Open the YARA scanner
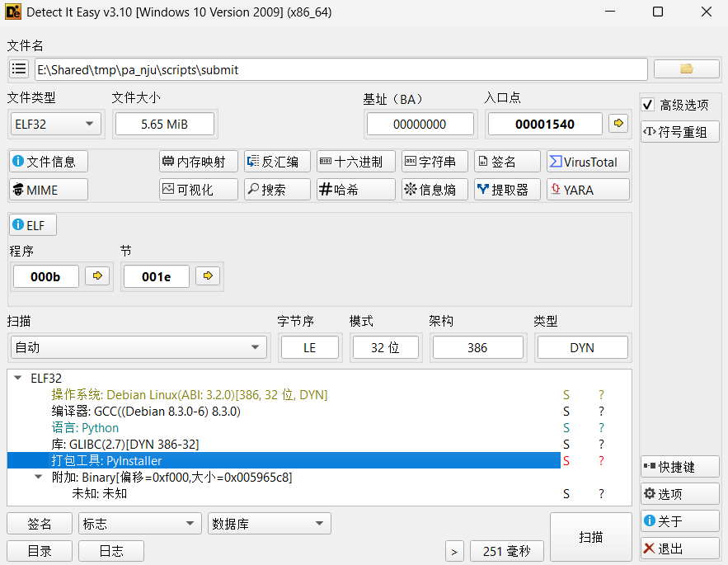This screenshot has height=565, width=728. tap(588, 190)
